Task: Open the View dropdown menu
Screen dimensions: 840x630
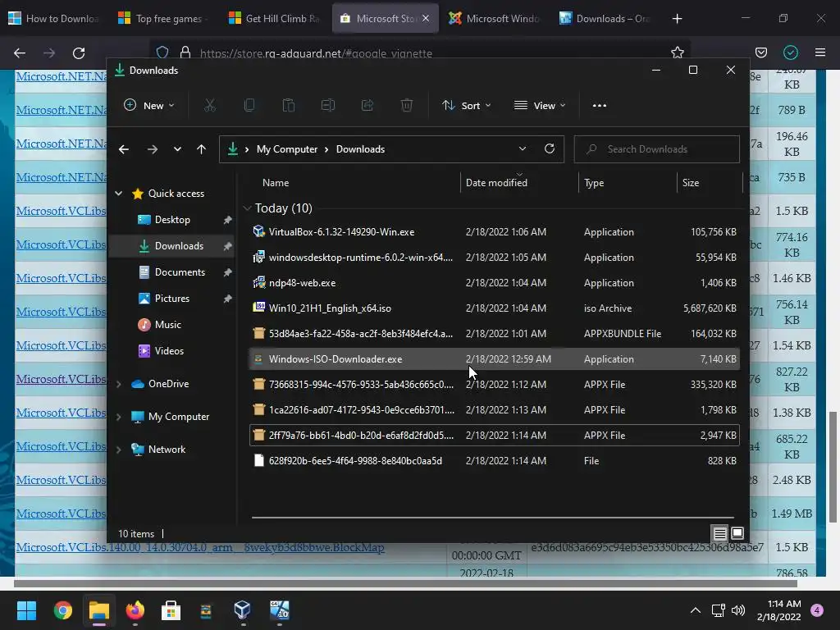Action: click(540, 106)
